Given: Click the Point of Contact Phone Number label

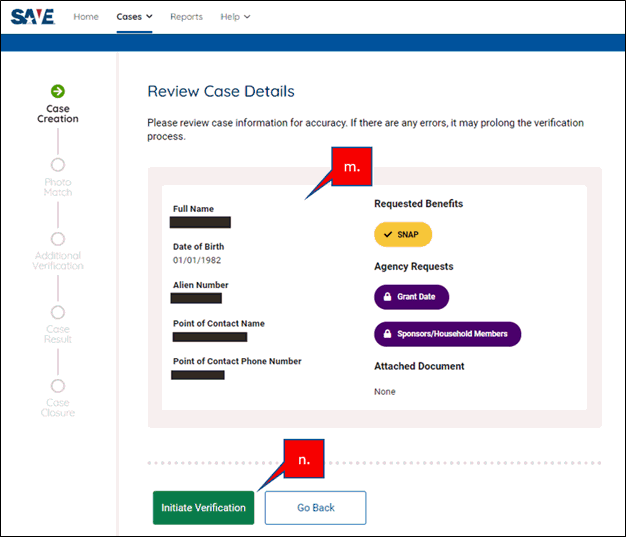Looking at the screenshot, I should click(x=237, y=361).
